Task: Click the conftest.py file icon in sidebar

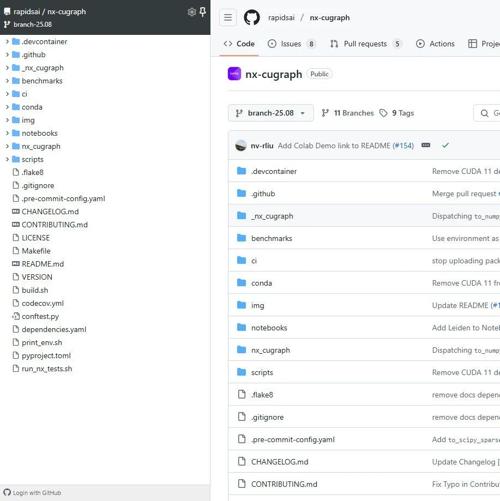Action: tap(16, 316)
